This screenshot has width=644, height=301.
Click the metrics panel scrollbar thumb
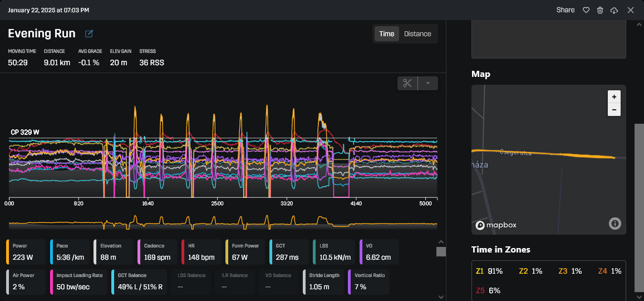pyautogui.click(x=441, y=251)
